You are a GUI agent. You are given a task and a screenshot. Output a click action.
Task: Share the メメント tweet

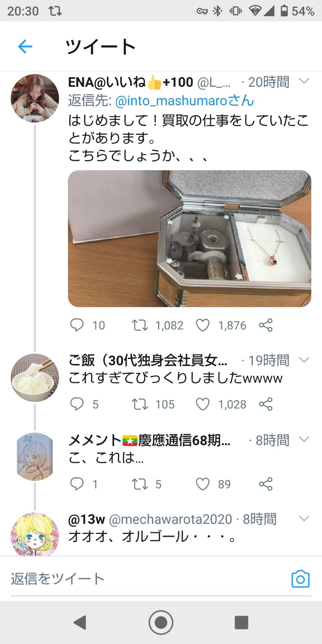click(266, 484)
